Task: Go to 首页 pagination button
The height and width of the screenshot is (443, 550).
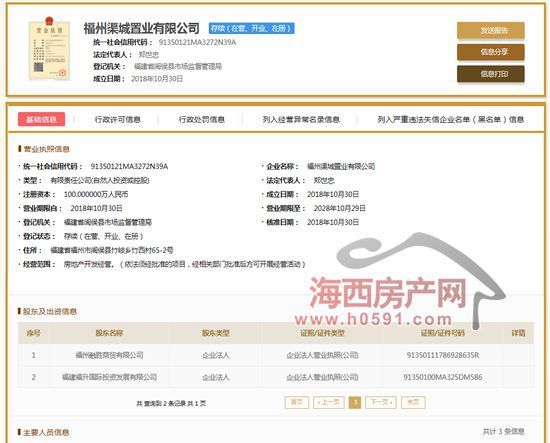Action: pyautogui.click(x=297, y=402)
